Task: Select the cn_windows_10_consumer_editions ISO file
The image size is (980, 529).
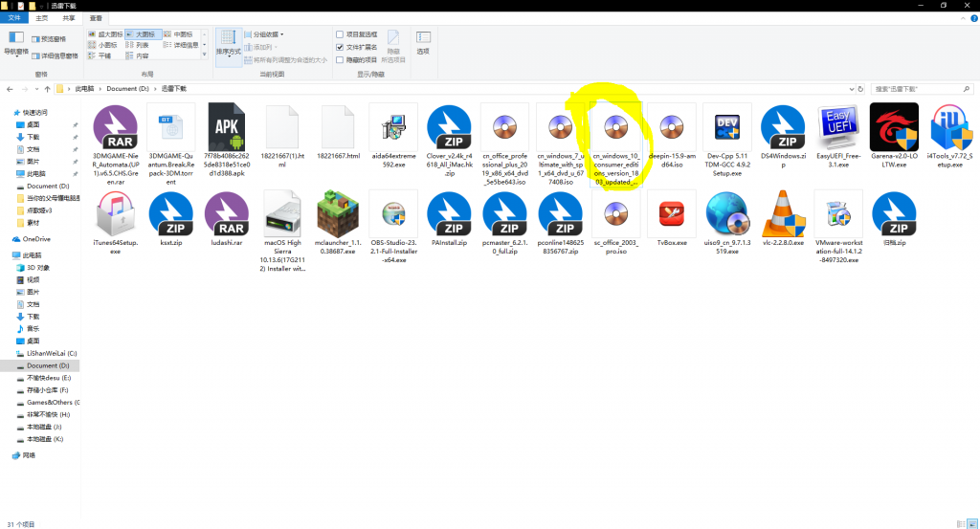Action: [616, 144]
